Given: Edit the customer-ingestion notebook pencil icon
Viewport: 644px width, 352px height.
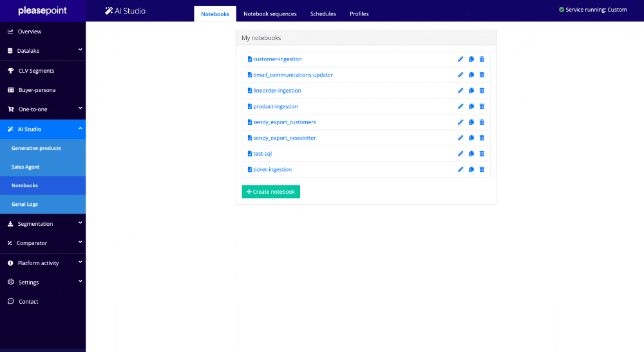Looking at the screenshot, I should [x=460, y=59].
